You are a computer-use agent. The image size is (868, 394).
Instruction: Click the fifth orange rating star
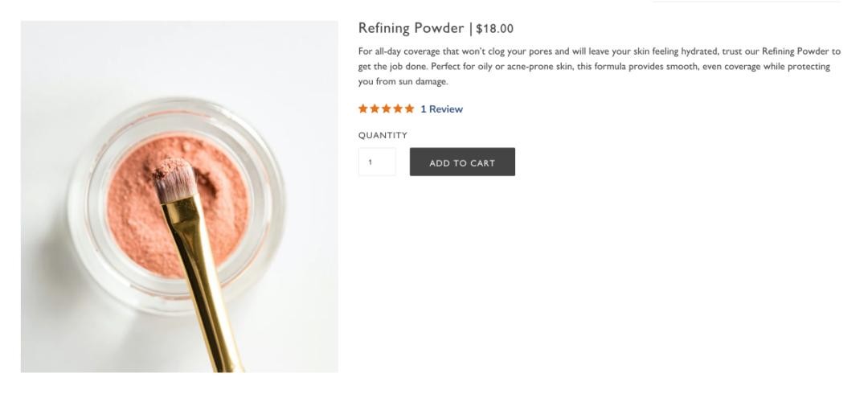click(410, 109)
